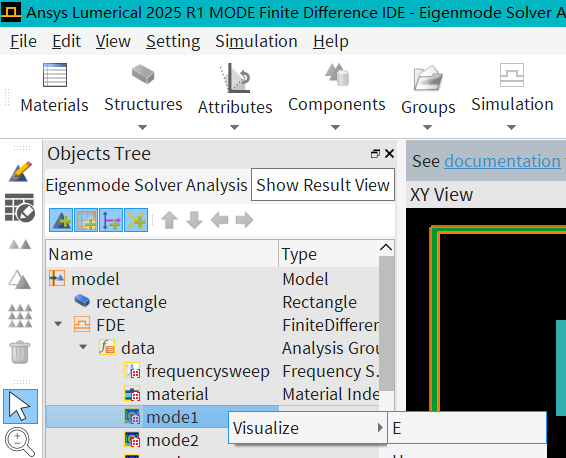Click Show Result View button
566x458 pixels.
click(x=323, y=185)
